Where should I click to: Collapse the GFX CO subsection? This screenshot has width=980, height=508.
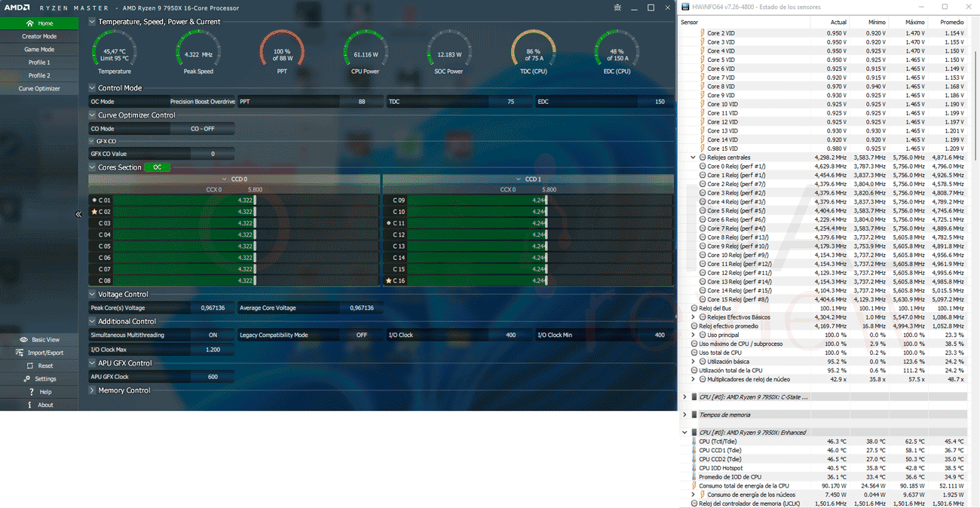point(92,141)
